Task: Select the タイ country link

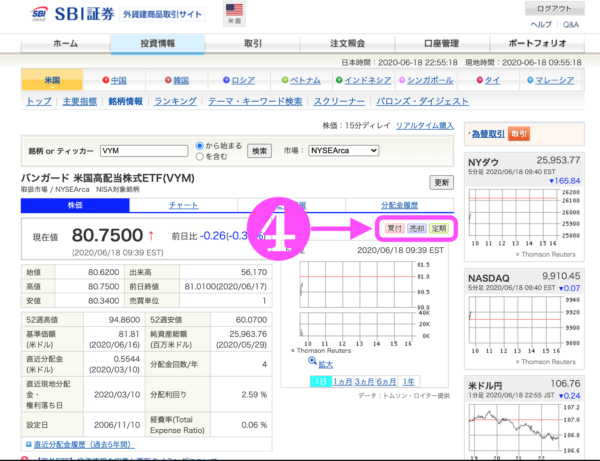Action: (x=492, y=80)
